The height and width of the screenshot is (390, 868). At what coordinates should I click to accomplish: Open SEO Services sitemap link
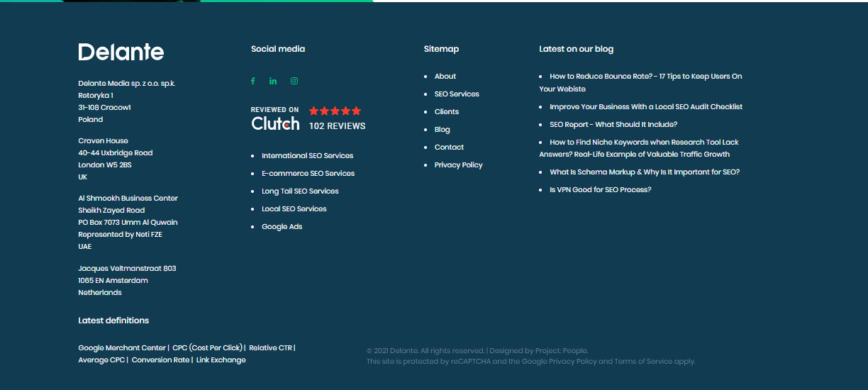tap(457, 94)
